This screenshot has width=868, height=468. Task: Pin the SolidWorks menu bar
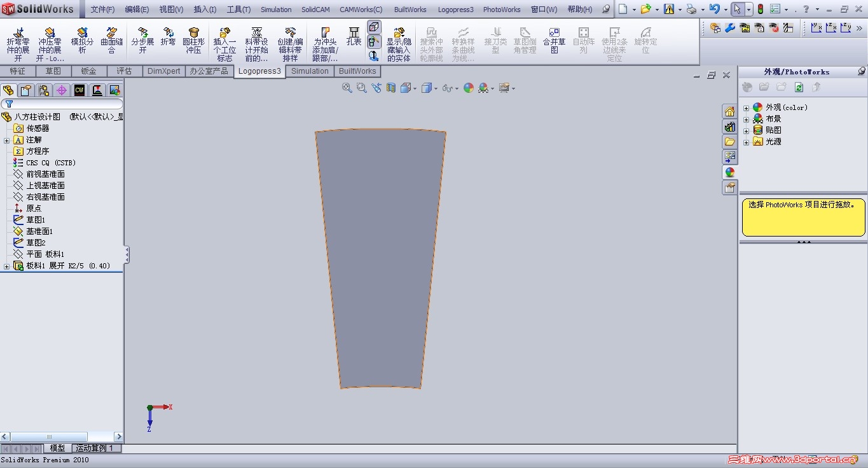pos(606,9)
